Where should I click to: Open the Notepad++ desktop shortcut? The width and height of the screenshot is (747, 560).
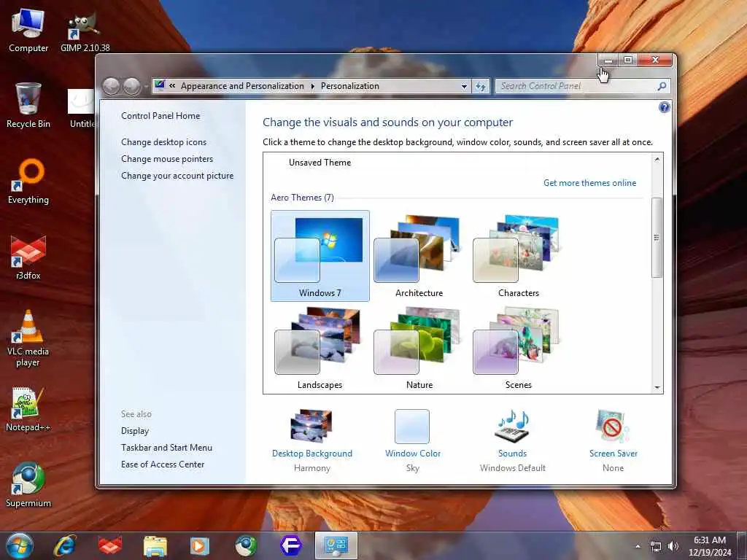(x=28, y=408)
